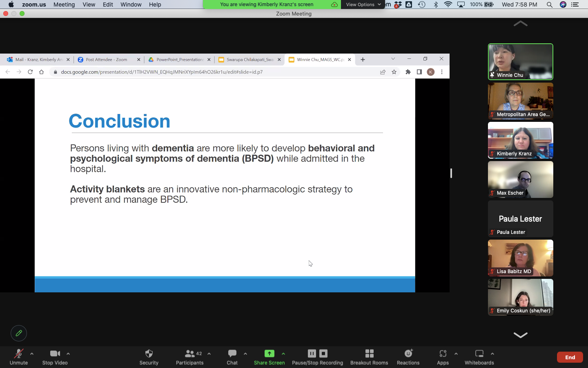Image resolution: width=588 pixels, height=368 pixels.
Task: Open the Help menu
Action: point(155,4)
